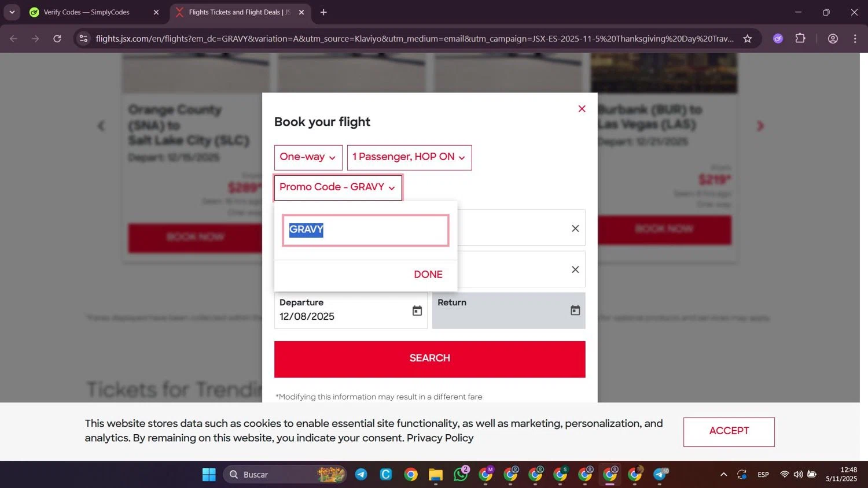
Task: Switch to the Verify Codes — SimplyCodes tab
Action: [87, 12]
